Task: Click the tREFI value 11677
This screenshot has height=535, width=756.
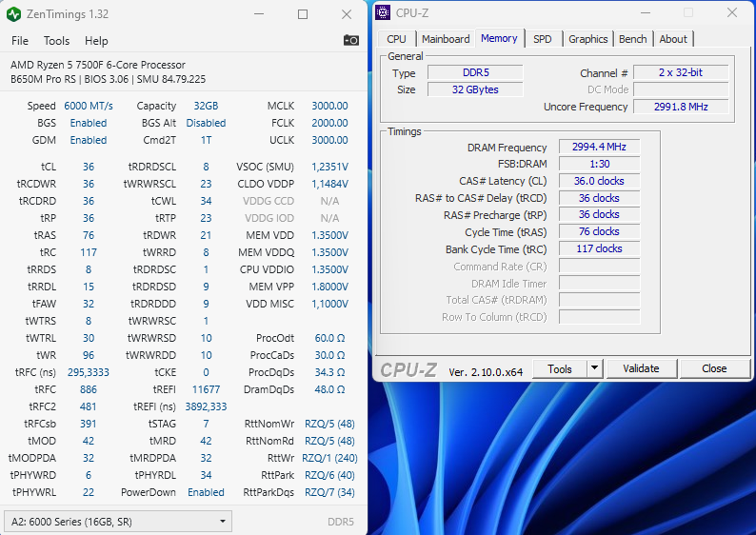Action: coord(206,389)
